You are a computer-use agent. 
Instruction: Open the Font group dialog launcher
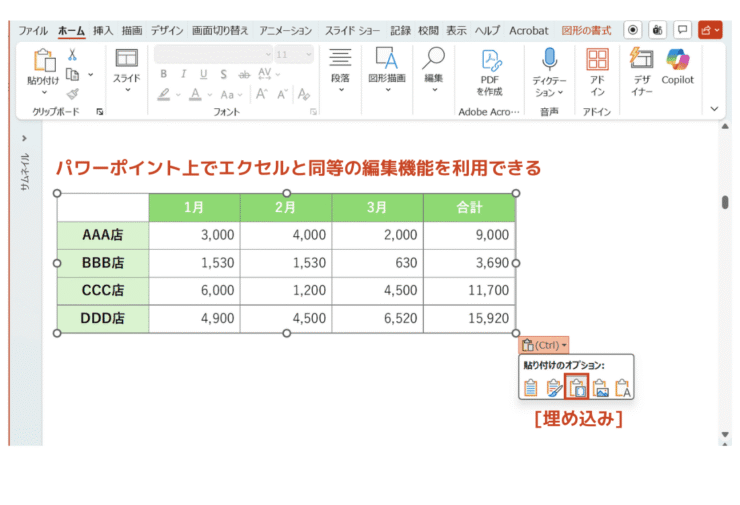coord(313,112)
